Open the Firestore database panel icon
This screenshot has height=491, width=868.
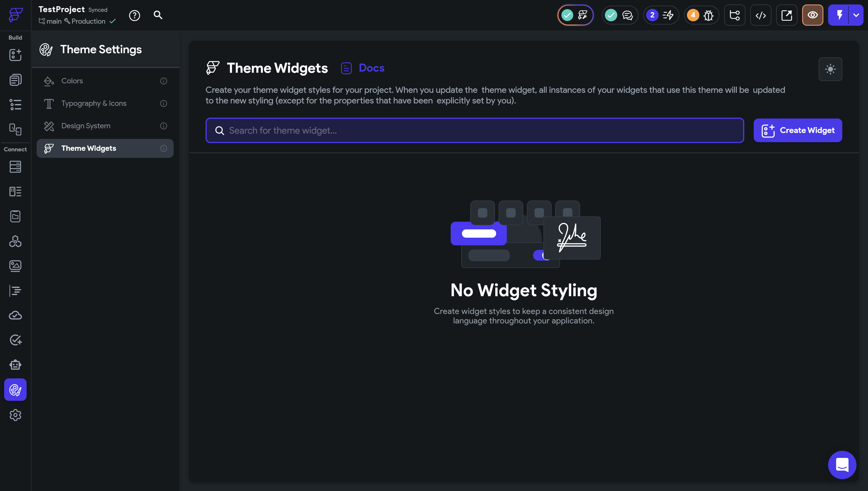pos(15,167)
